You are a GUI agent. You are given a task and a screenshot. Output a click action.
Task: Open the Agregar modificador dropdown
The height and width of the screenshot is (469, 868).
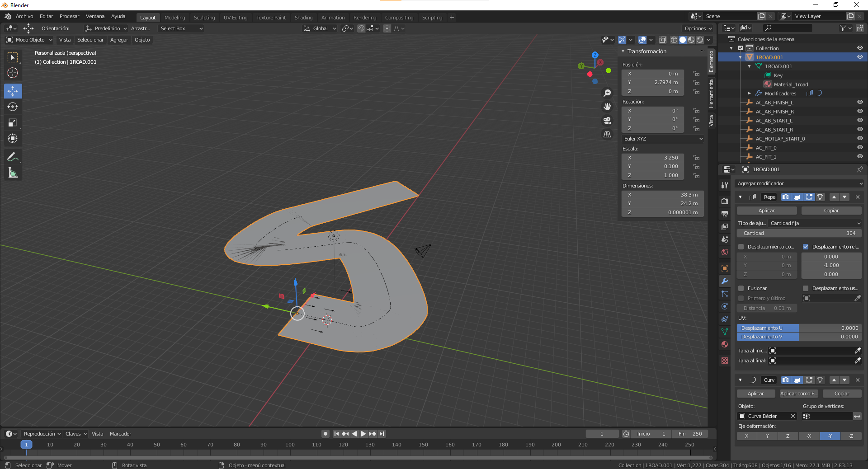[799, 183]
